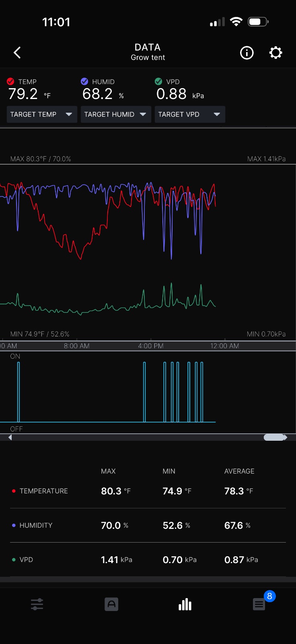
Task: Tap the 4:00 PM time axis marker
Action: [151, 346]
